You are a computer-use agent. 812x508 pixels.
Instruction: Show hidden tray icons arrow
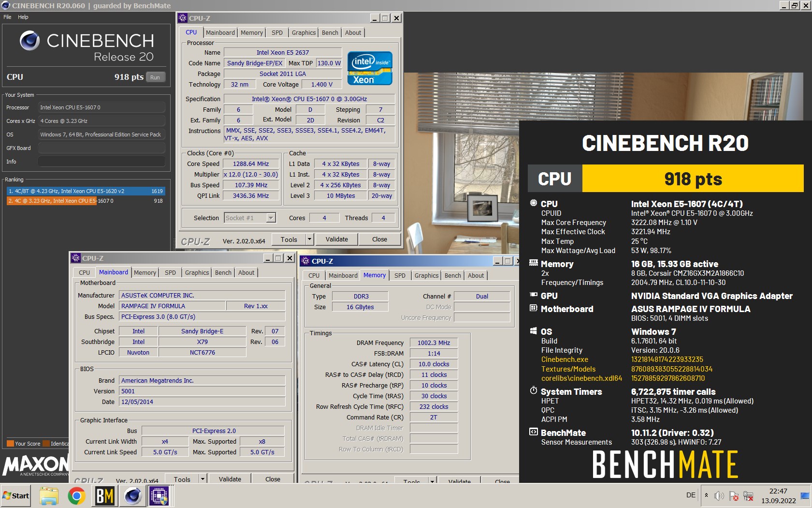706,495
